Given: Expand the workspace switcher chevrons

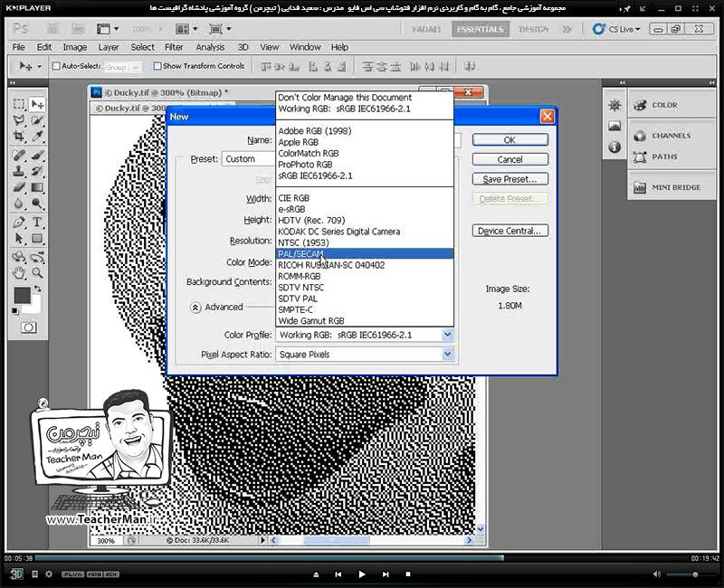Looking at the screenshot, I should [x=567, y=29].
